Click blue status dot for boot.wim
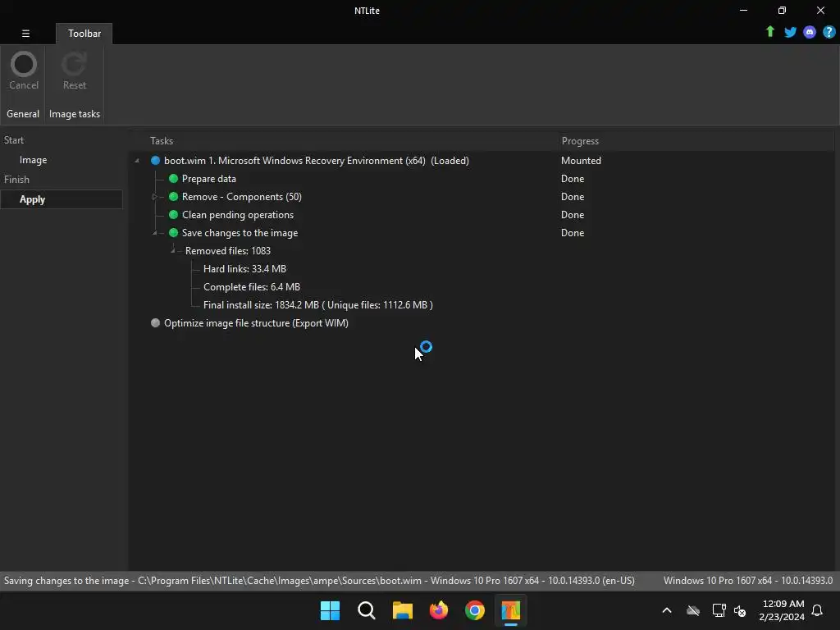This screenshot has height=630, width=840. (x=155, y=161)
